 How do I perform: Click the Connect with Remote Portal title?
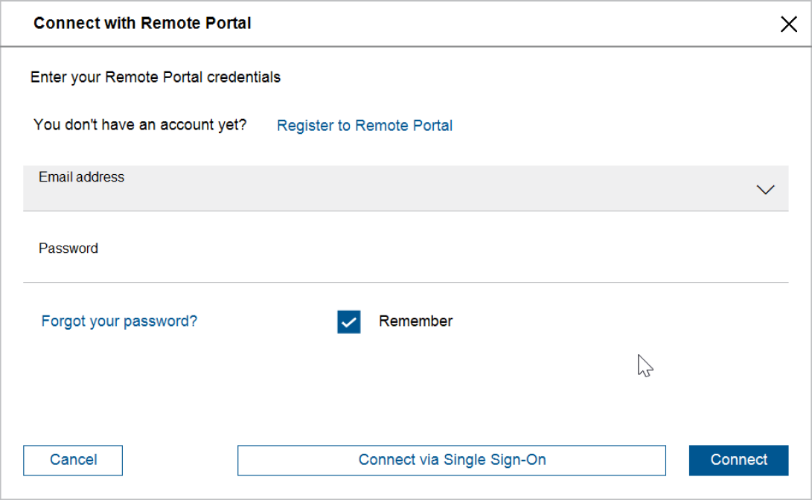142,23
